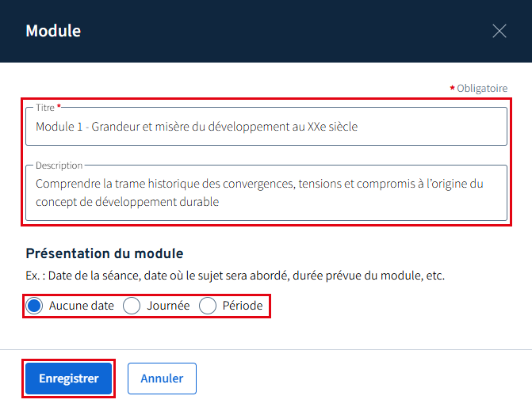
Task: Close the Module dialog with the X
Action: click(499, 31)
